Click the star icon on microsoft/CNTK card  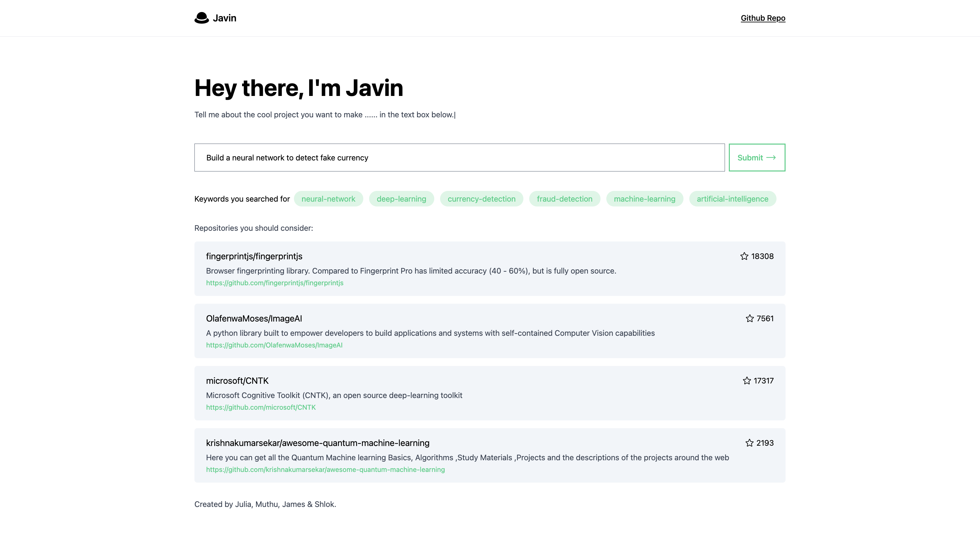coord(746,381)
